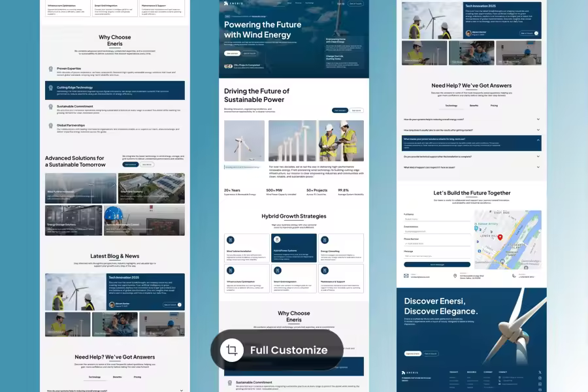The height and width of the screenshot is (392, 588).
Task: Click the Full Name input field
Action: click(x=436, y=220)
